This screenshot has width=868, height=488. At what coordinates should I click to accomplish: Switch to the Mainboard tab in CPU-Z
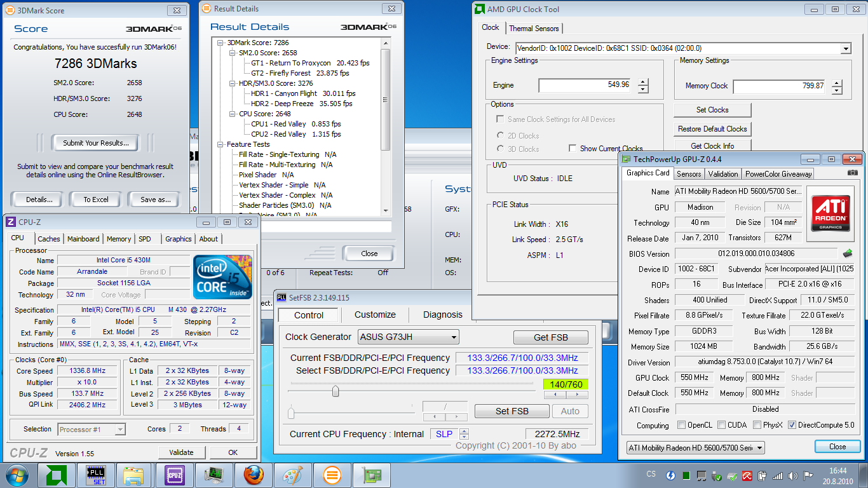tap(83, 239)
